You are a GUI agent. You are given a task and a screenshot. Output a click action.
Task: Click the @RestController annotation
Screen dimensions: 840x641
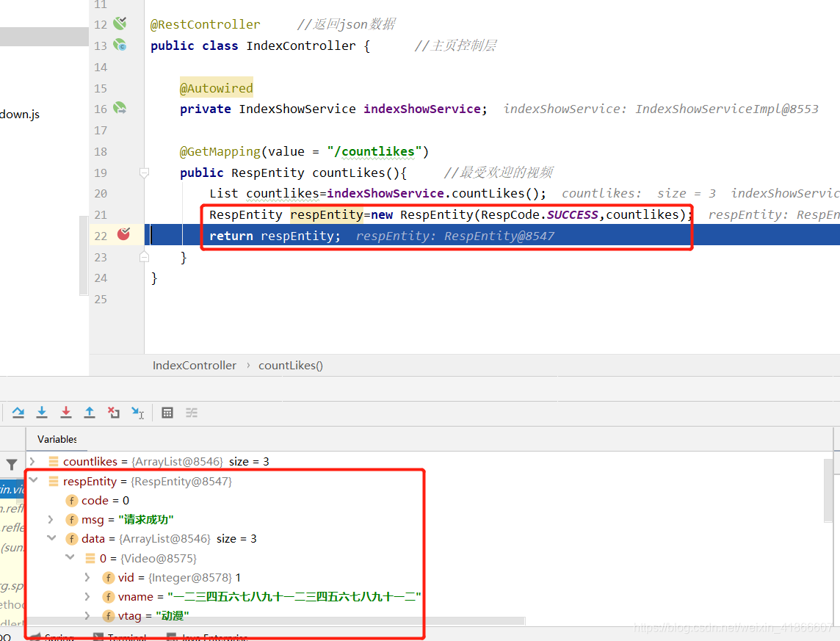click(205, 24)
